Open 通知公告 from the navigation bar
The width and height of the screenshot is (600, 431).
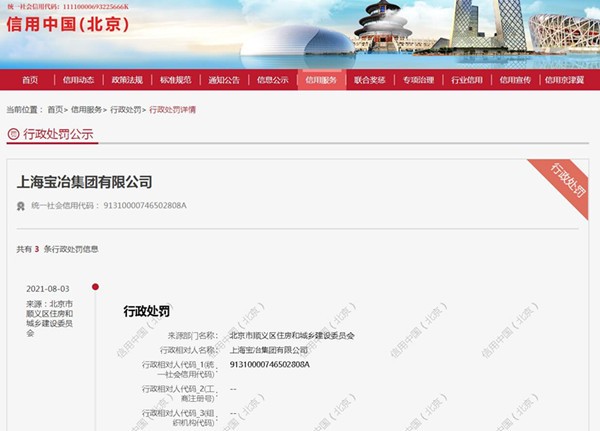tap(224, 80)
